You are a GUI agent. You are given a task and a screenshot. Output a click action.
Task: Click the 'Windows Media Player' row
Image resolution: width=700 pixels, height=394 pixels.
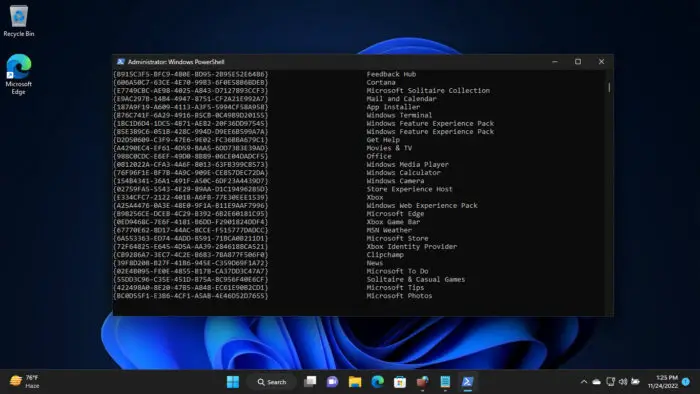(x=408, y=165)
